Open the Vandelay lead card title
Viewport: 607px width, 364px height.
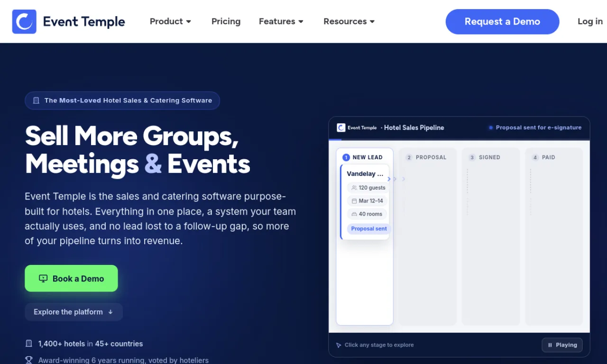point(365,174)
